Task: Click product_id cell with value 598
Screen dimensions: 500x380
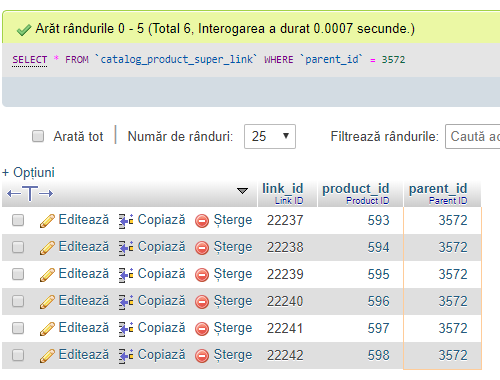Action: click(378, 355)
